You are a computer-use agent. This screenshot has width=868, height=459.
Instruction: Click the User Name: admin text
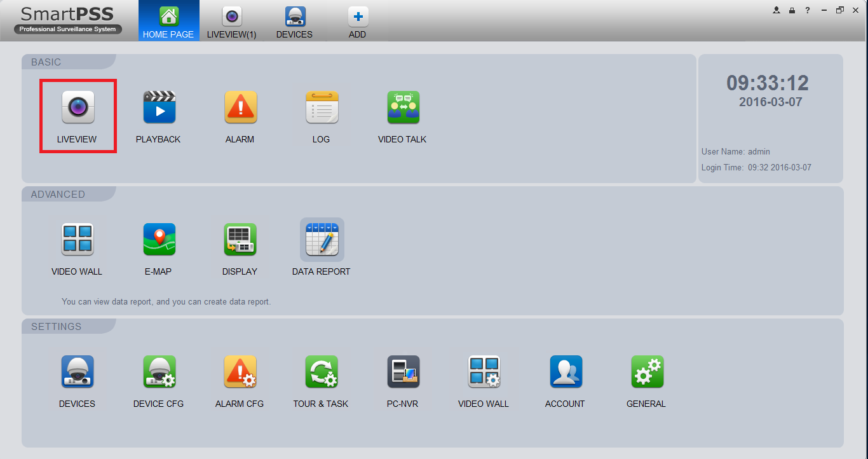point(736,152)
